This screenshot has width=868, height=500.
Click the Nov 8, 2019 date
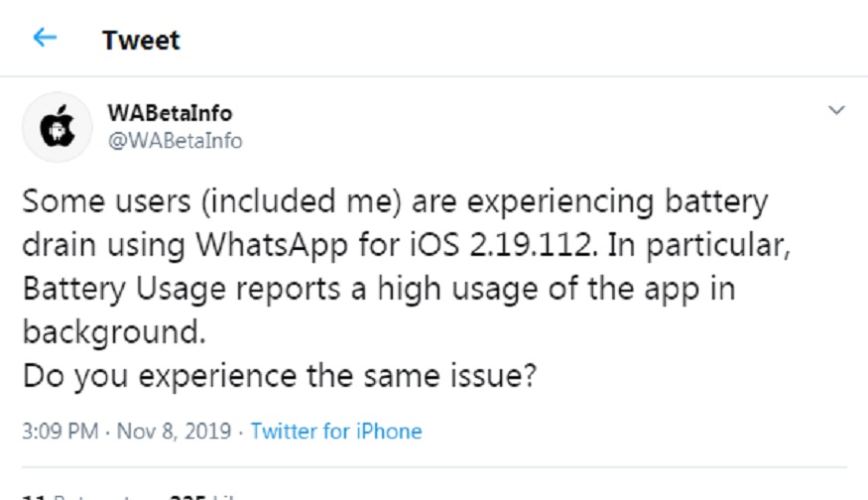(175, 432)
